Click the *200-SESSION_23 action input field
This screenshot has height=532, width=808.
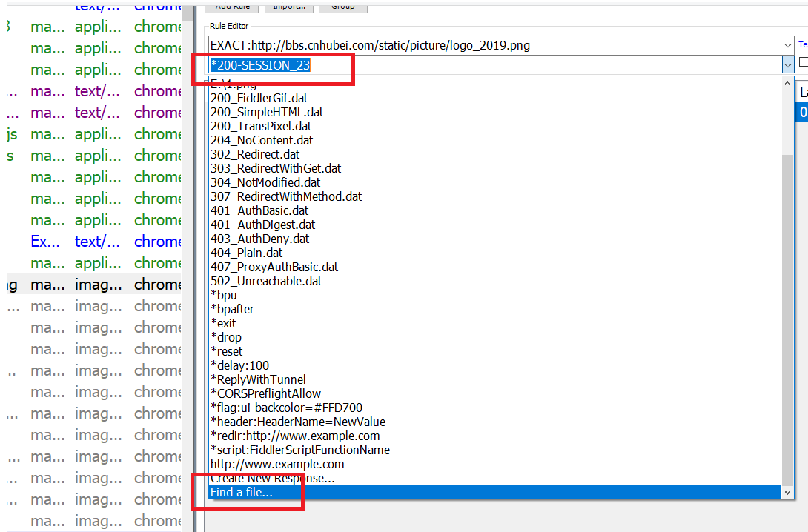(x=494, y=65)
